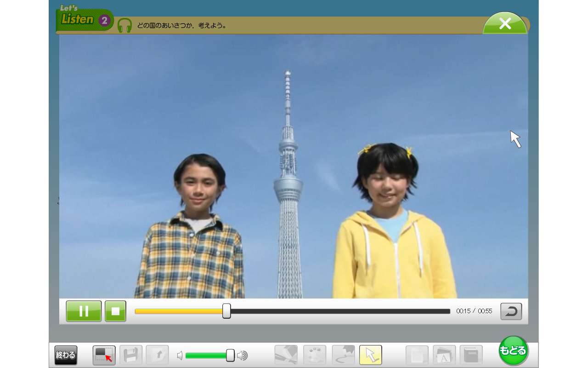
Task: Select the screen capture area tool
Action: (104, 355)
